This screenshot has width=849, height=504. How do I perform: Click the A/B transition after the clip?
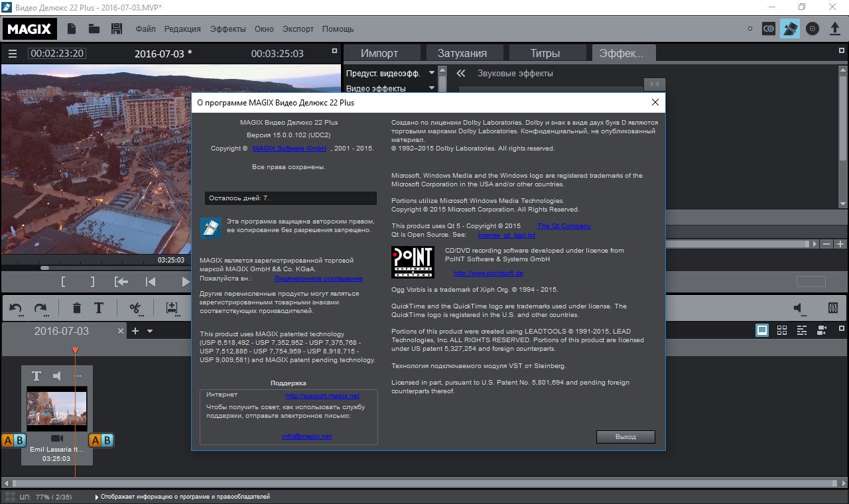[x=101, y=440]
